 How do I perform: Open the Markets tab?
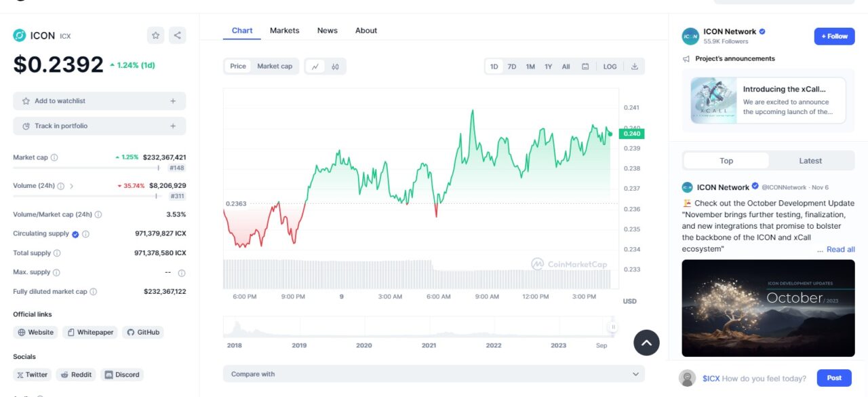pyautogui.click(x=284, y=31)
